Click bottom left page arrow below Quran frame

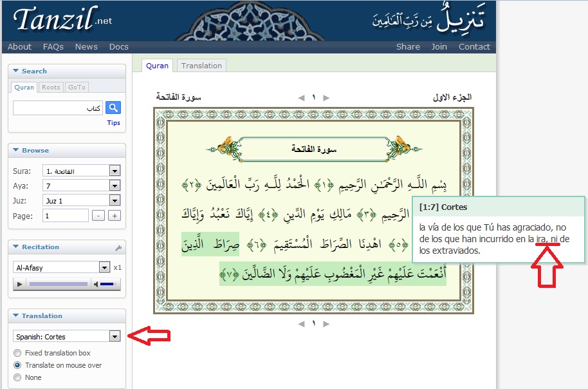(301, 324)
